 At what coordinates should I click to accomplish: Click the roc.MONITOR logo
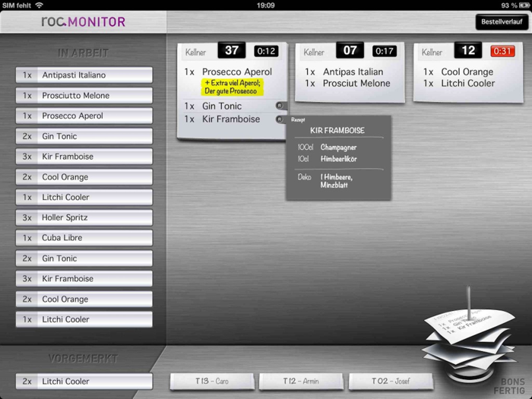[x=83, y=22]
